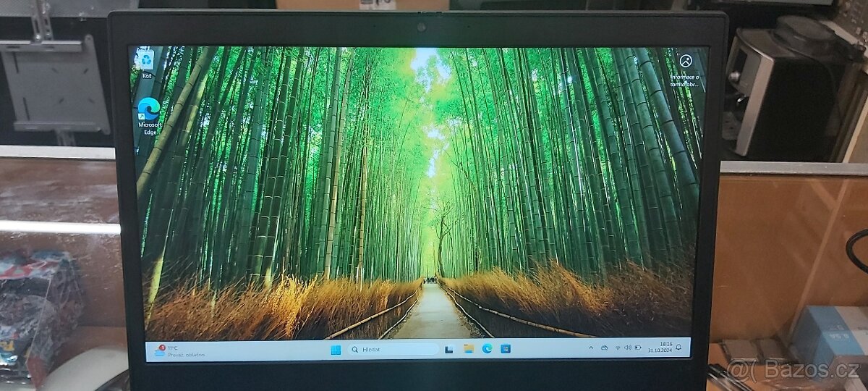Open the Koš recycle bin icon
This screenshot has height=391, width=868.
(147, 64)
